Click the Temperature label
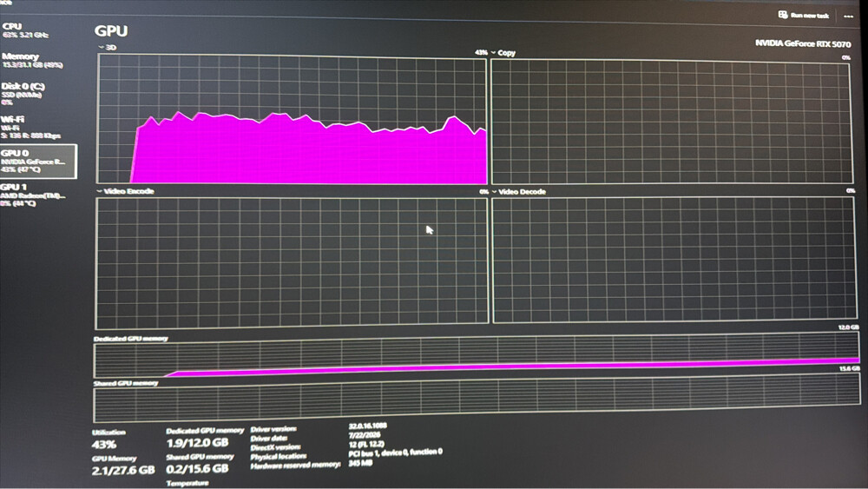The image size is (868, 489). click(x=187, y=484)
